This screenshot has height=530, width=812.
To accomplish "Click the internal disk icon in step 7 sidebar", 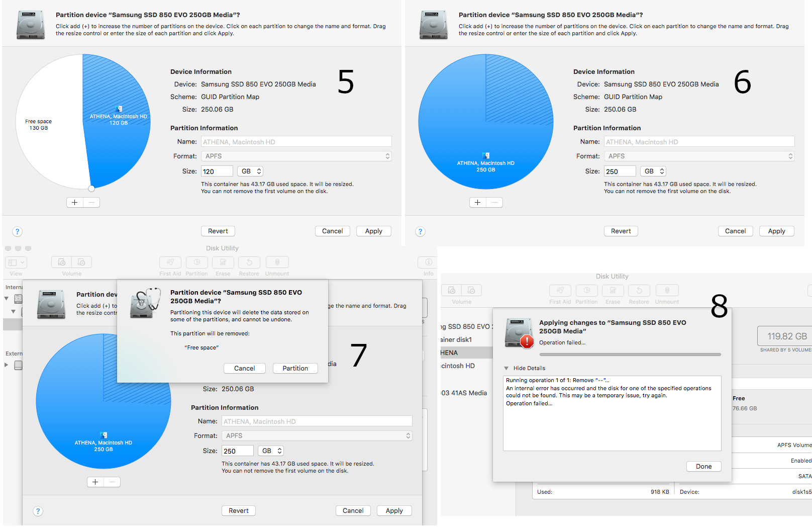I will (18, 299).
